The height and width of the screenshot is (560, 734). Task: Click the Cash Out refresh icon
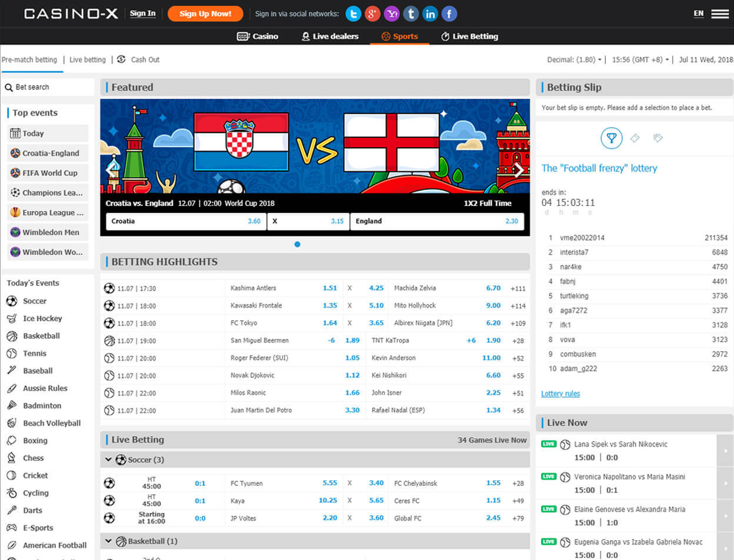click(121, 59)
